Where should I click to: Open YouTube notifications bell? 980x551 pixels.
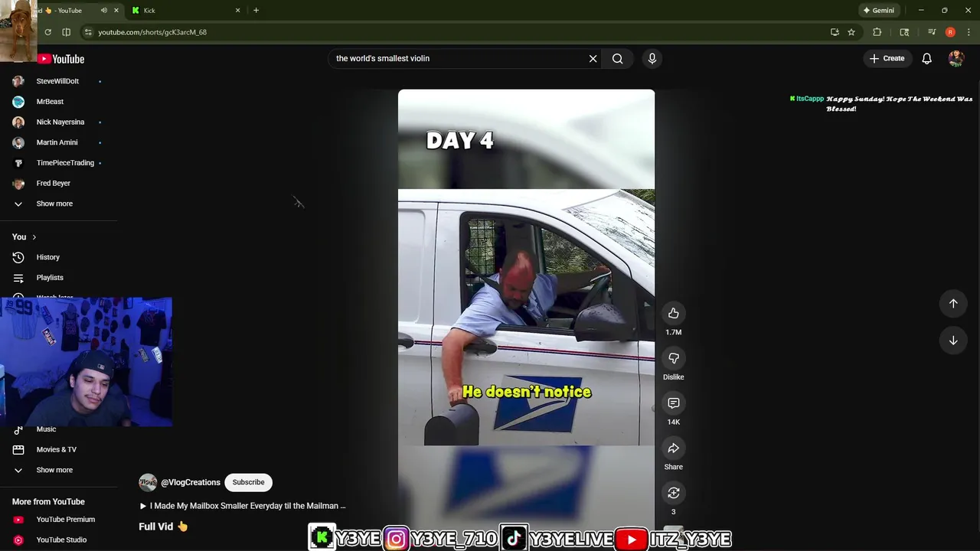pos(926,58)
